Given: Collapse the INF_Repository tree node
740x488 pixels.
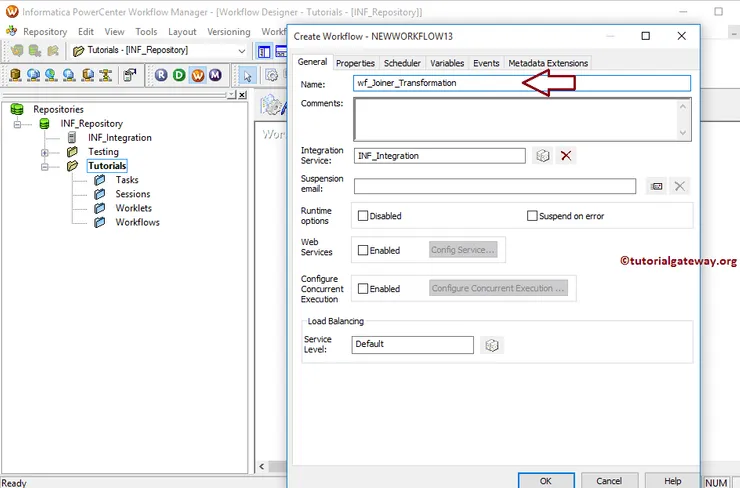Looking at the screenshot, I should [18, 124].
